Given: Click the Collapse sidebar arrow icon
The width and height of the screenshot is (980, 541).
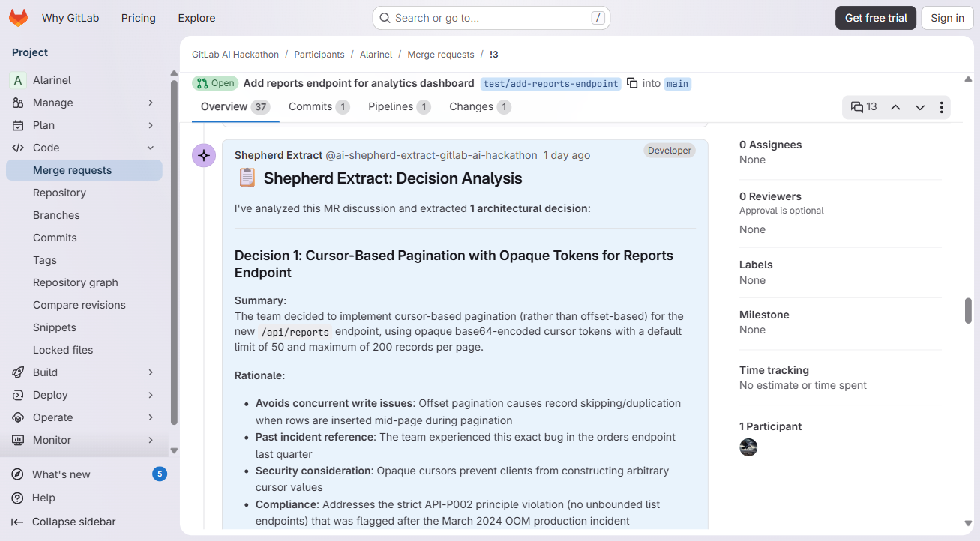Looking at the screenshot, I should 17,522.
